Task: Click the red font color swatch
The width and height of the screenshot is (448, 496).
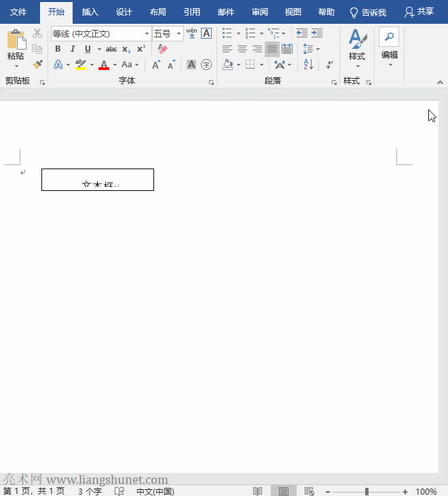Action: [x=104, y=65]
